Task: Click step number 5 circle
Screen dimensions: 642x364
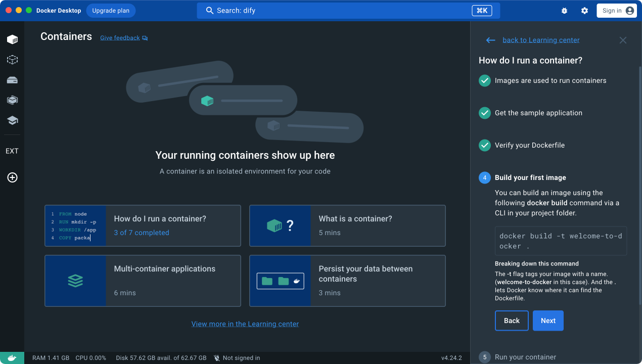Action: (485, 357)
